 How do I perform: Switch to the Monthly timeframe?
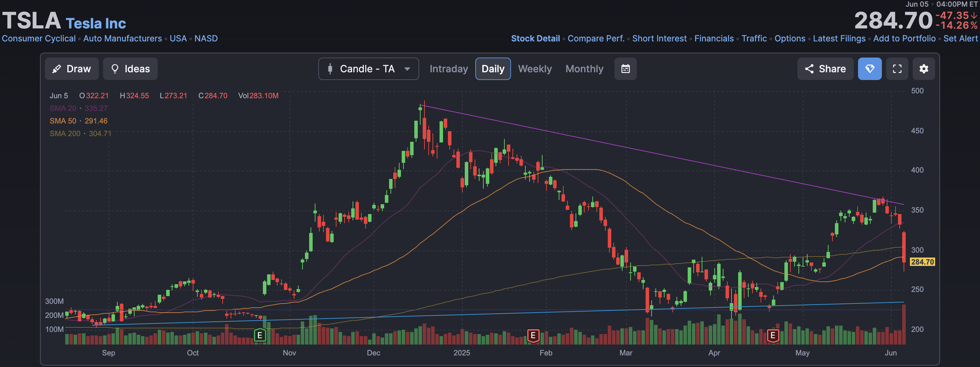click(x=584, y=69)
